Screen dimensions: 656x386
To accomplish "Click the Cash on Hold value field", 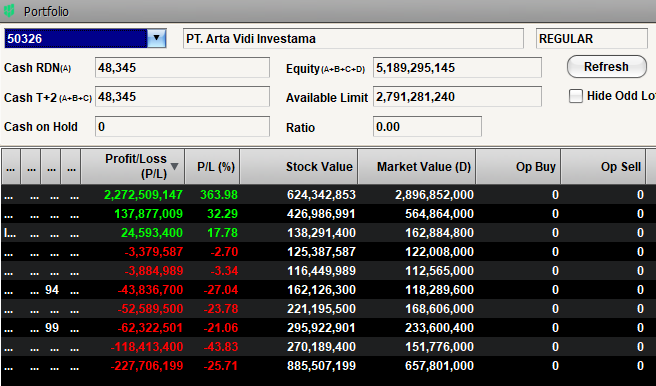I will click(182, 126).
